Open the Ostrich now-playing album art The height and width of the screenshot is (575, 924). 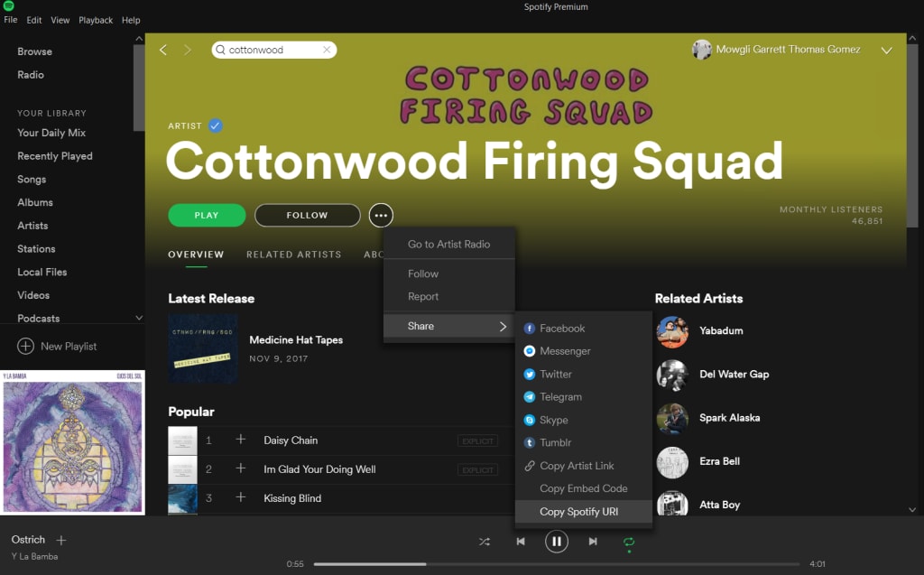coord(72,443)
